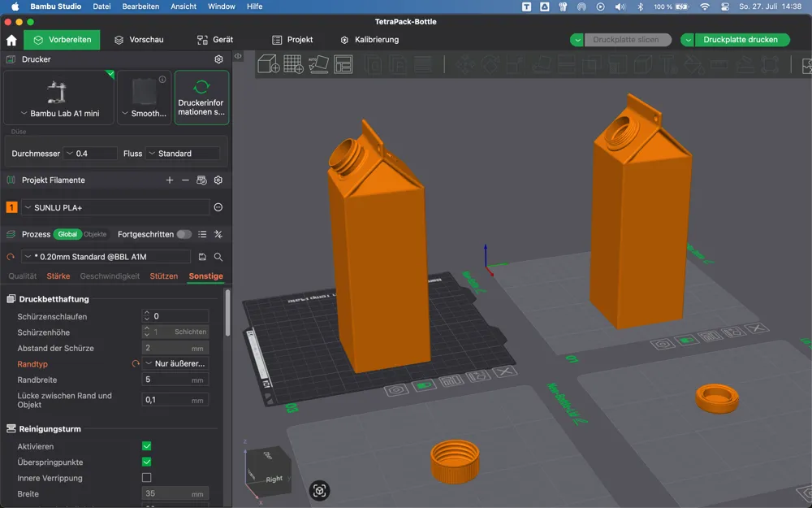Toggle the Fortgeschritten switch

[x=184, y=234]
